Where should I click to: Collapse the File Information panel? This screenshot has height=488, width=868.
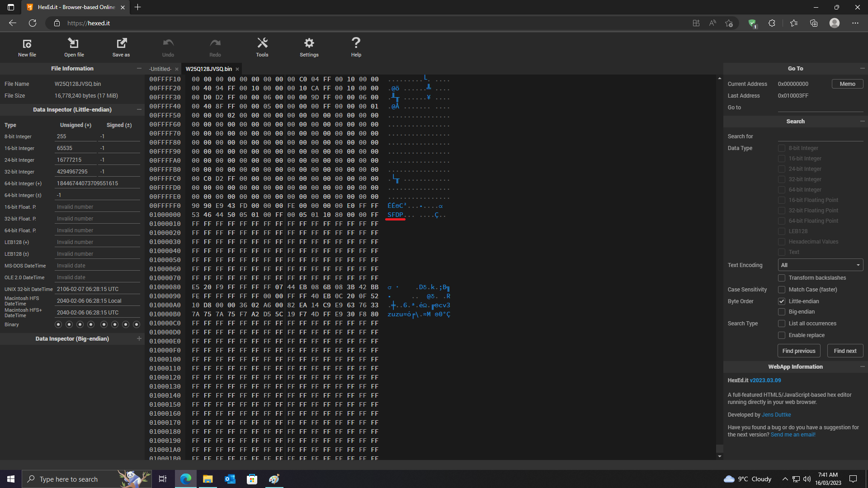(x=139, y=69)
